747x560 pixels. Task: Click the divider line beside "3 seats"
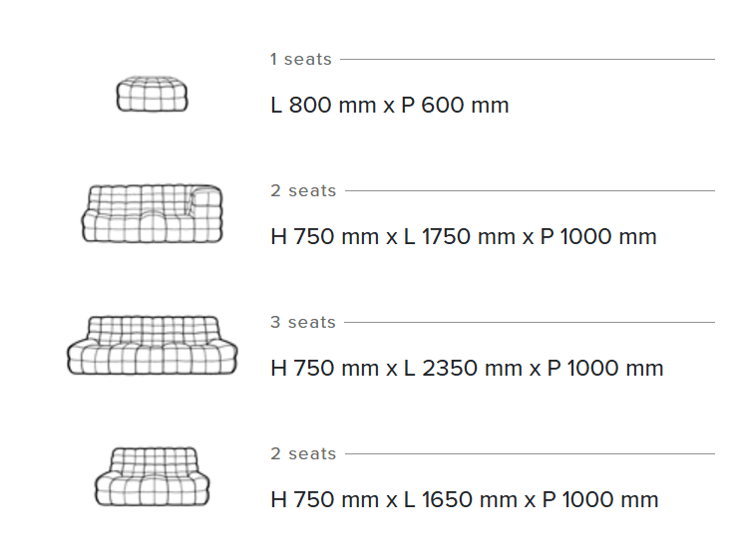[x=529, y=323]
